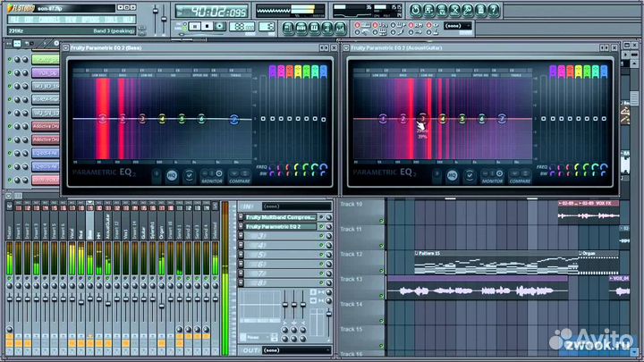Toggle the Fruity Parametric EQ 2 slot on/off

pyautogui.click(x=323, y=227)
